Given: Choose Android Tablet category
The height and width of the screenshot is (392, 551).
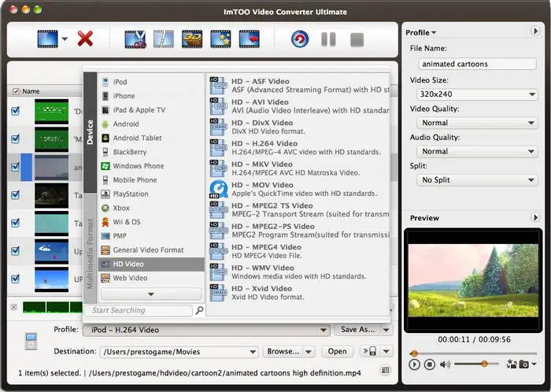Looking at the screenshot, I should (151, 138).
